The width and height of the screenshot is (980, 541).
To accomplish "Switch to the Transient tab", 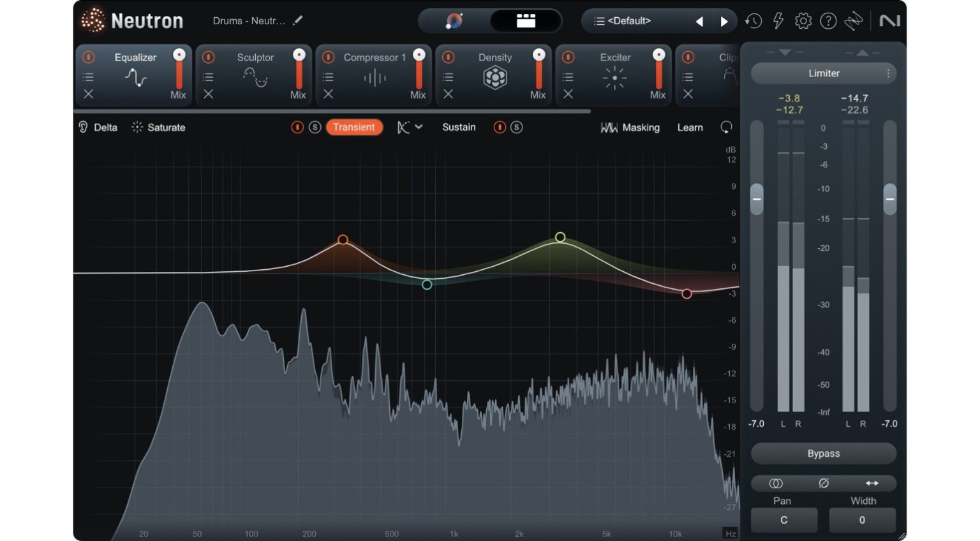I will coord(354,127).
